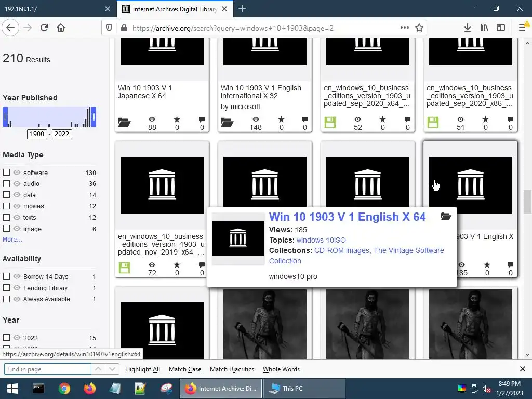Bookmark this page with star icon
This screenshot has width=532, height=399.
tap(419, 28)
